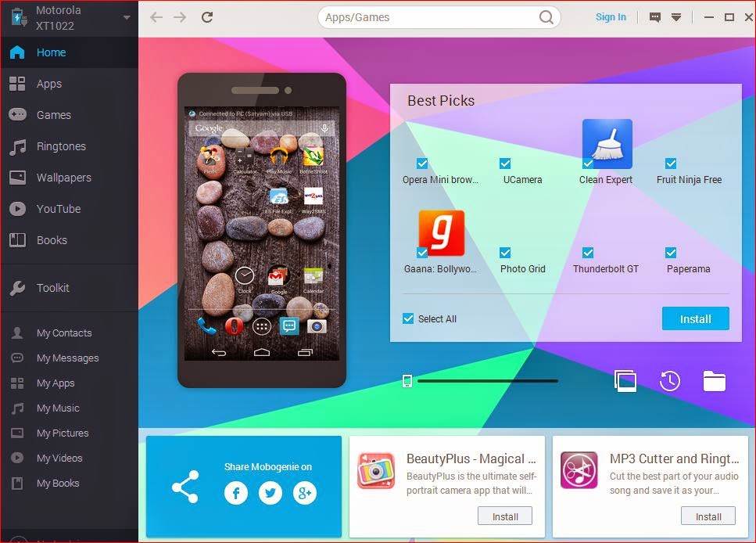The image size is (756, 543).
Task: Open the Wallpapers section
Action: 70,178
